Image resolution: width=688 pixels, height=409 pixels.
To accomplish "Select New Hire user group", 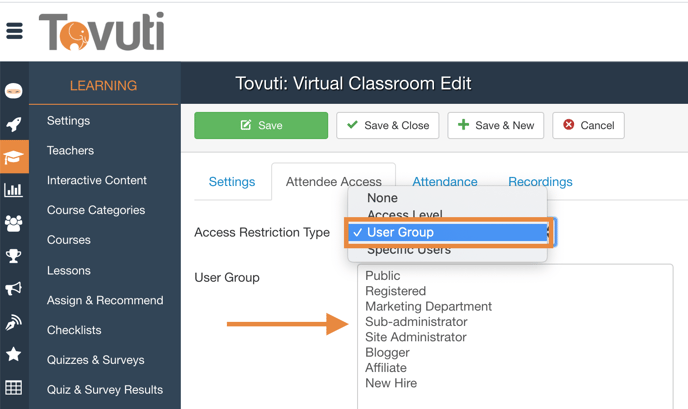I will click(391, 383).
